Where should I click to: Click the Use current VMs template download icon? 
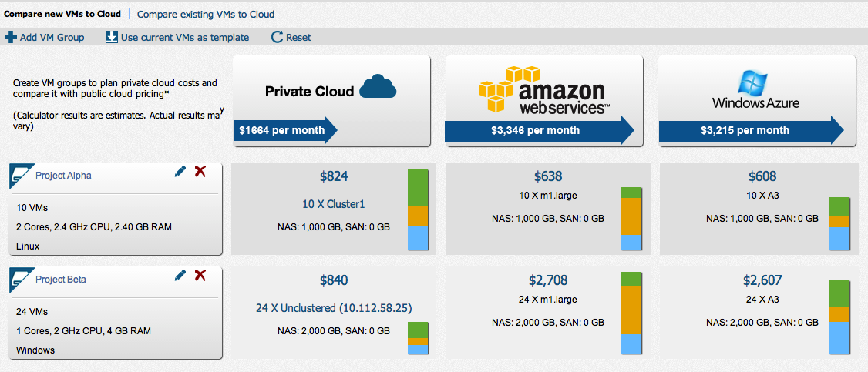coord(111,37)
